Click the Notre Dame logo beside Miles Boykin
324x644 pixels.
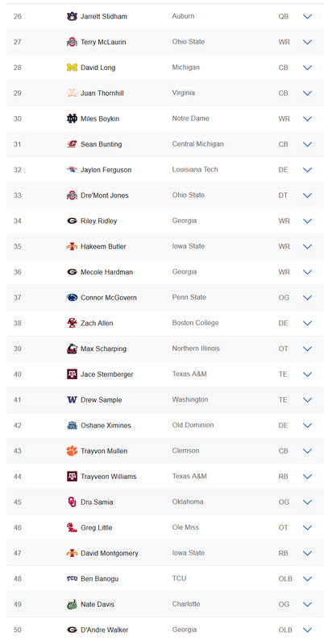[72, 118]
